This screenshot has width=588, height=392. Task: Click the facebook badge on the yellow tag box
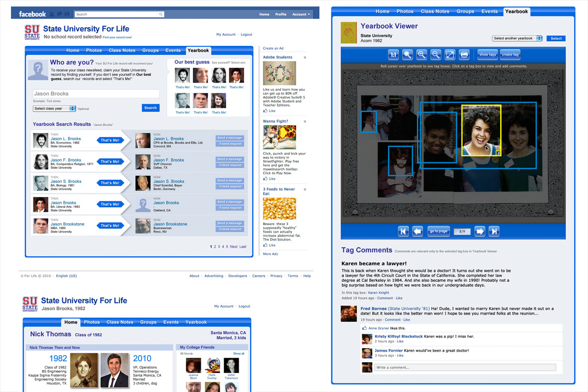pos(498,153)
